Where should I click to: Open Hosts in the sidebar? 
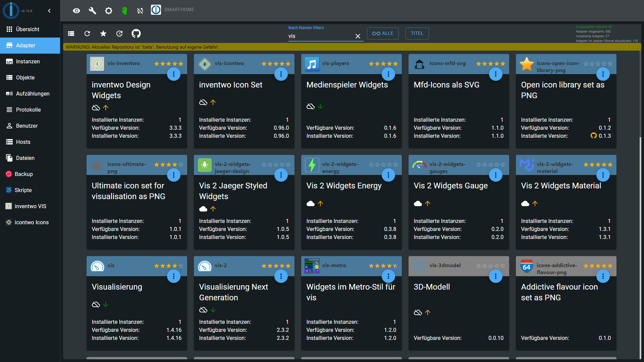tap(30, 142)
